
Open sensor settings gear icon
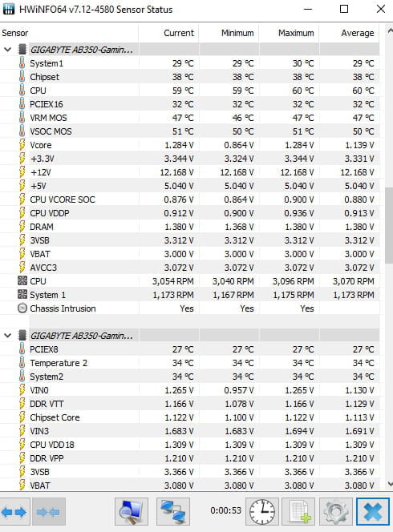coord(336,511)
